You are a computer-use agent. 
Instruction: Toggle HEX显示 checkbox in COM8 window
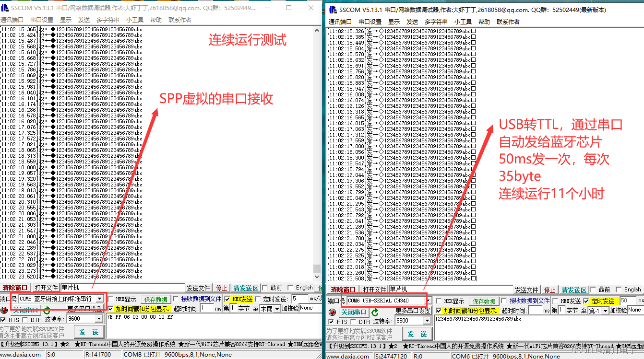[111, 299]
